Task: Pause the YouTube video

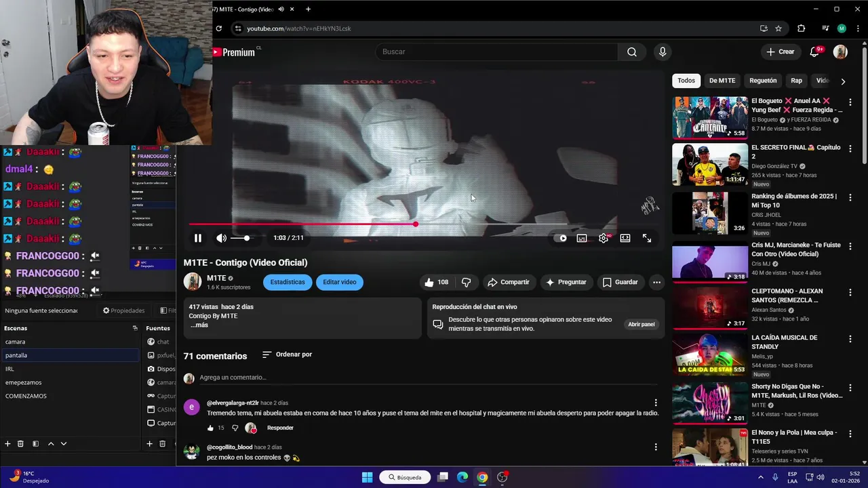Action: (x=197, y=238)
